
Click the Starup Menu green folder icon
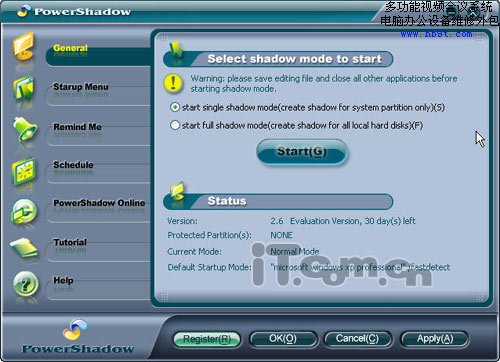click(23, 88)
